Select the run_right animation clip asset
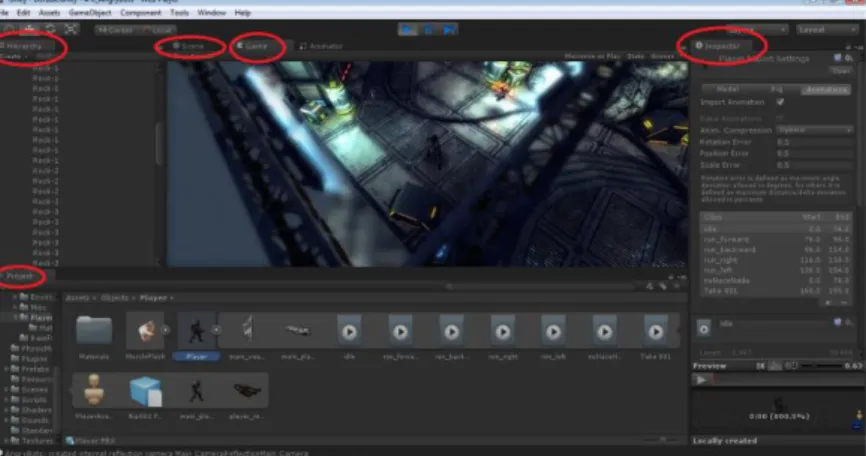Screen dimensions: 866x456 pos(503,332)
